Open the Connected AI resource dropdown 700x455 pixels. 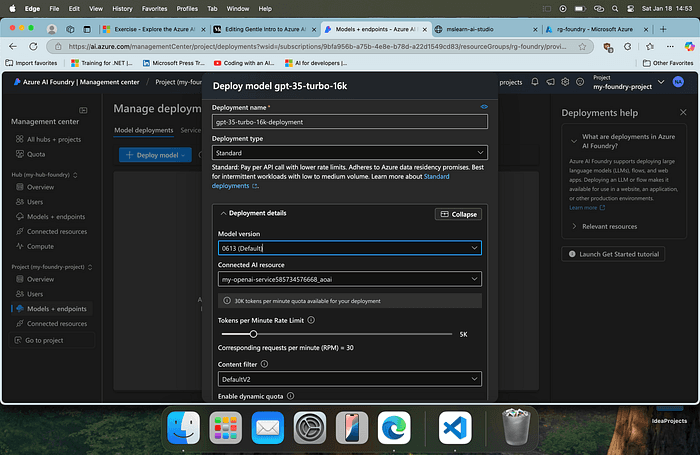click(350, 279)
